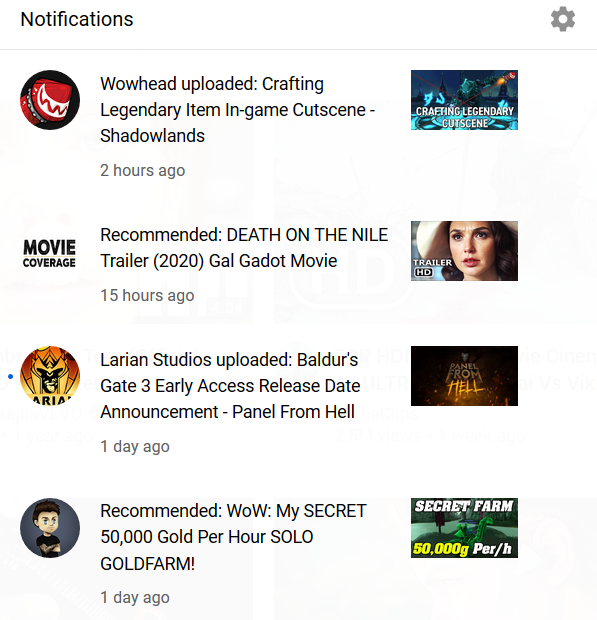Click the Wowhead channel avatar
The width and height of the screenshot is (597, 620).
pos(50,100)
